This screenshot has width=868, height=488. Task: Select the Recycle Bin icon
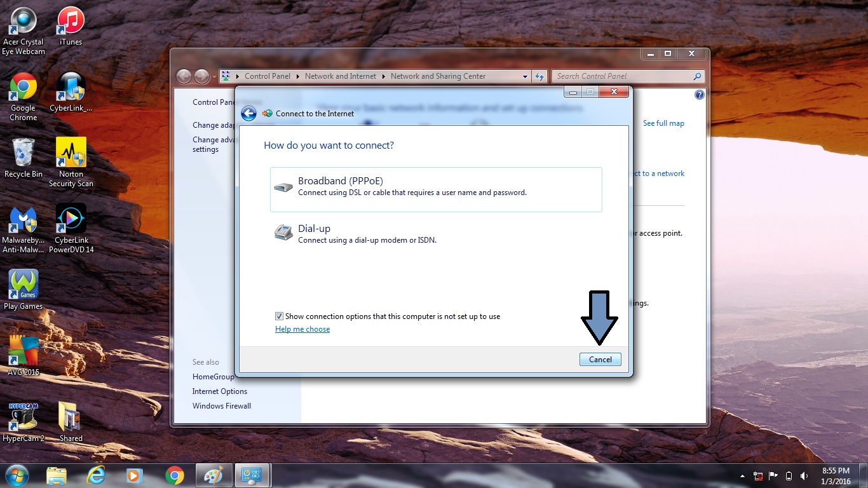(24, 158)
